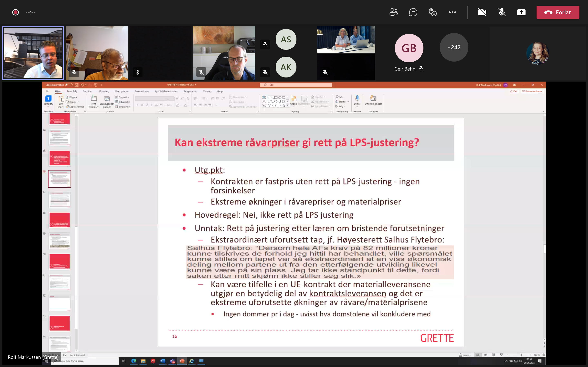Leave the meeting with Forlat button
Viewport: 588px width, 367px height.
pyautogui.click(x=558, y=12)
